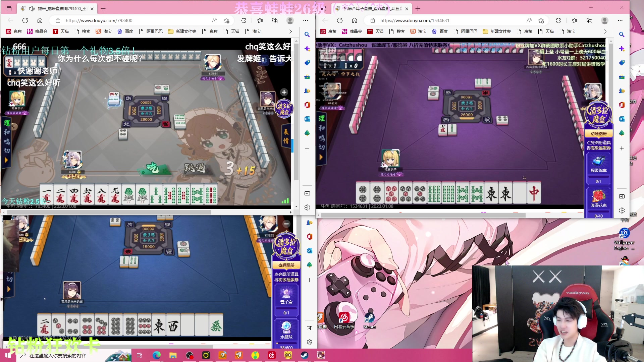Open sidebar settings gear in right browser

point(622,210)
